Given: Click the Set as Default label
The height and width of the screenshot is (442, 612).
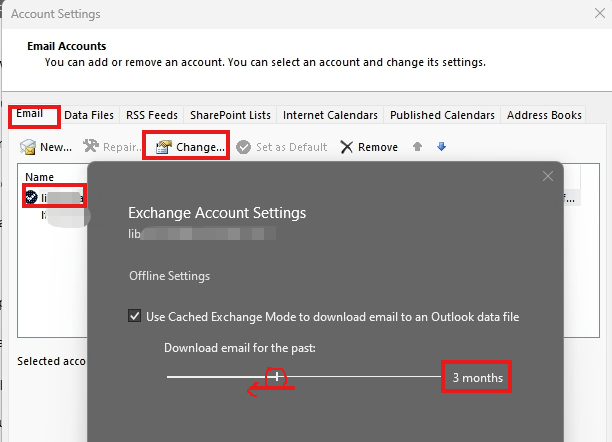Looking at the screenshot, I should 292,147.
